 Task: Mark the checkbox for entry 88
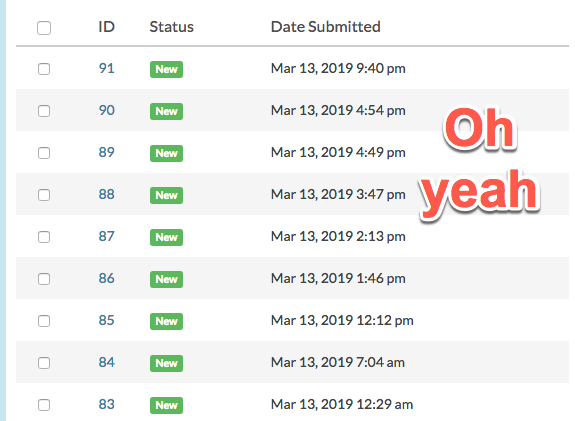point(44,195)
